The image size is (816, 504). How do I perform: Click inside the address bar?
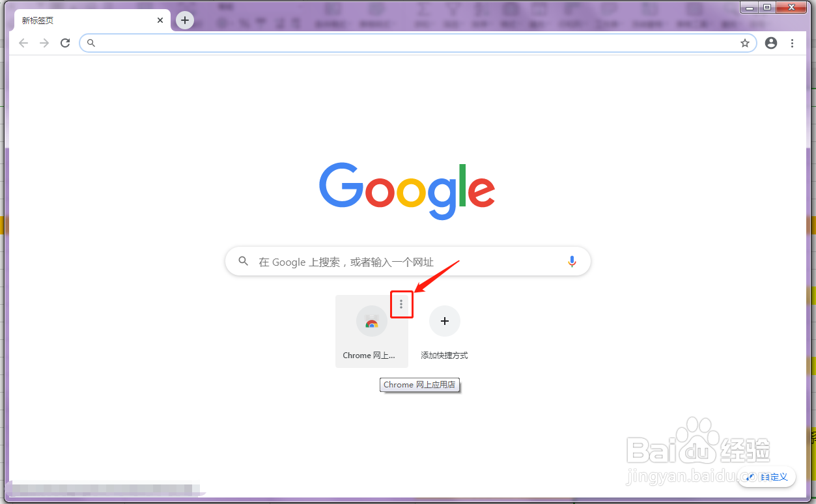[391, 43]
